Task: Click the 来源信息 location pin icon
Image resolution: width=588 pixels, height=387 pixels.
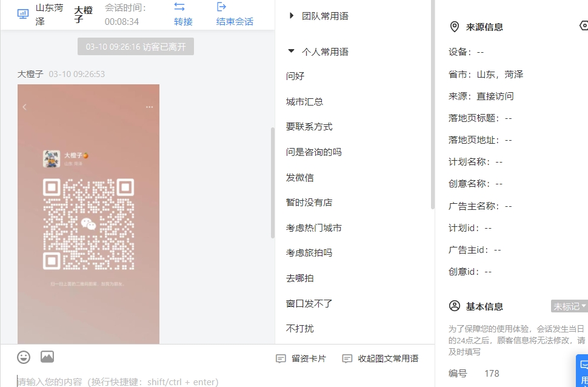Action: point(455,27)
